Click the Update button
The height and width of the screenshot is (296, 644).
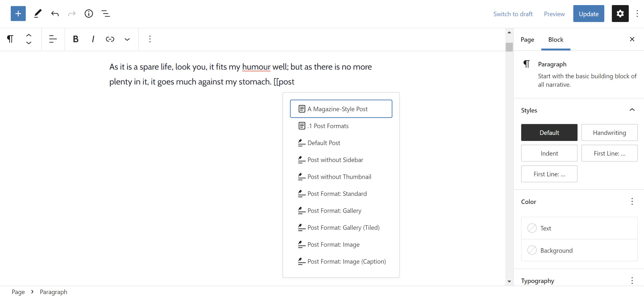[x=588, y=14]
